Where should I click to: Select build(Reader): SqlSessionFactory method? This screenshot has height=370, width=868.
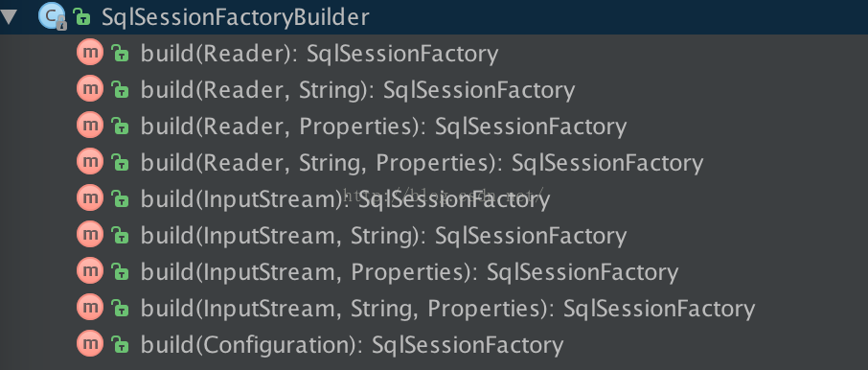pos(319,54)
